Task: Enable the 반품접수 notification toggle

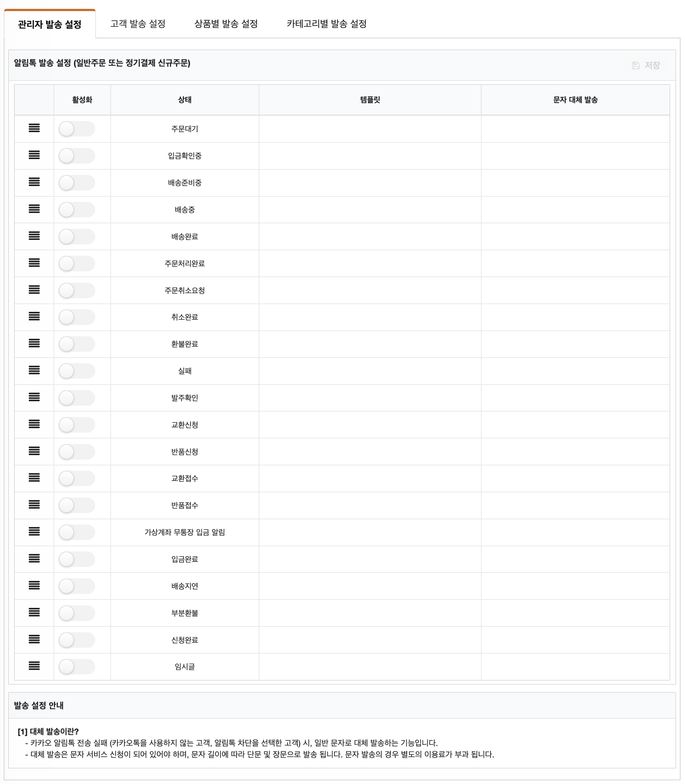Action: (77, 505)
